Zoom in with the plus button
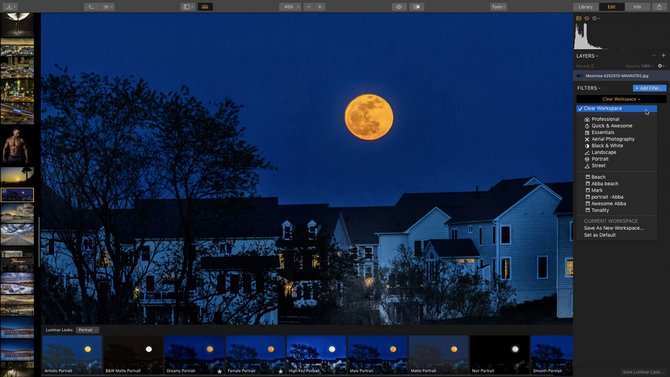The height and width of the screenshot is (377, 670). tap(320, 7)
